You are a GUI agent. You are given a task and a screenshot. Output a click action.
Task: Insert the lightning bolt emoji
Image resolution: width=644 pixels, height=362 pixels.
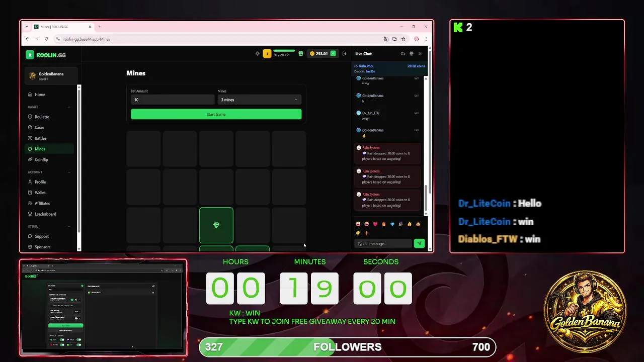tap(366, 233)
